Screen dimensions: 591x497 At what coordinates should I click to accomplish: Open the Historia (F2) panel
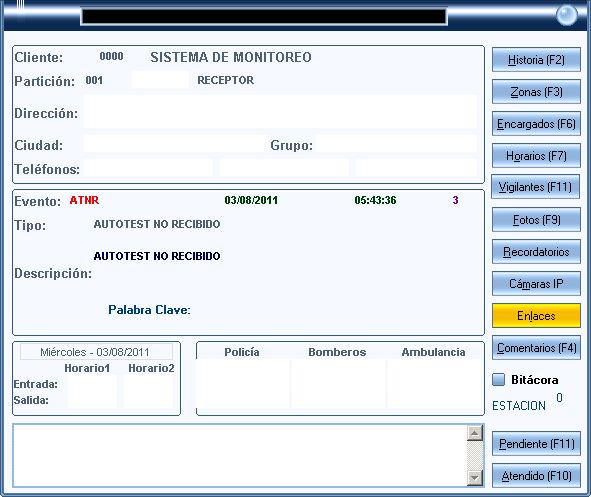(536, 60)
